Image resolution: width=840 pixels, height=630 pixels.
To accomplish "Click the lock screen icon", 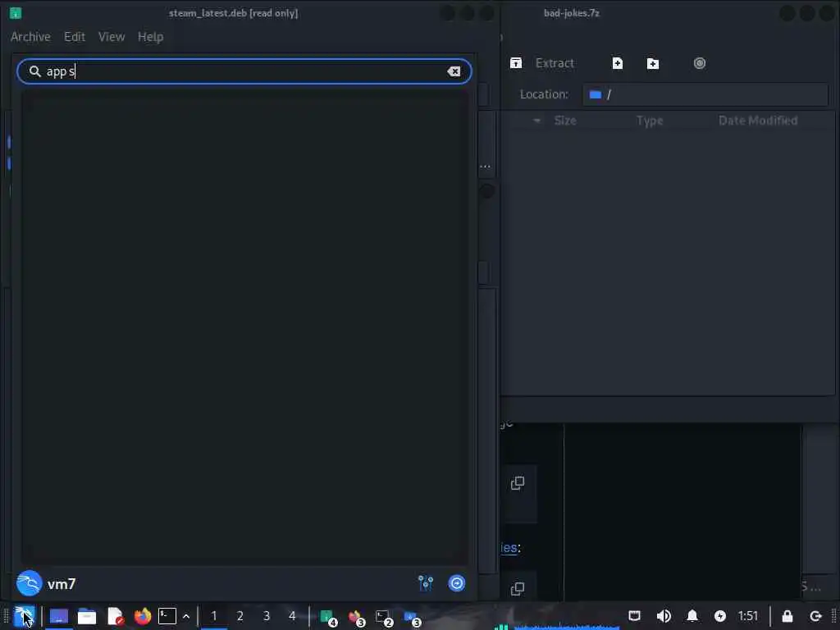I will [787, 616].
